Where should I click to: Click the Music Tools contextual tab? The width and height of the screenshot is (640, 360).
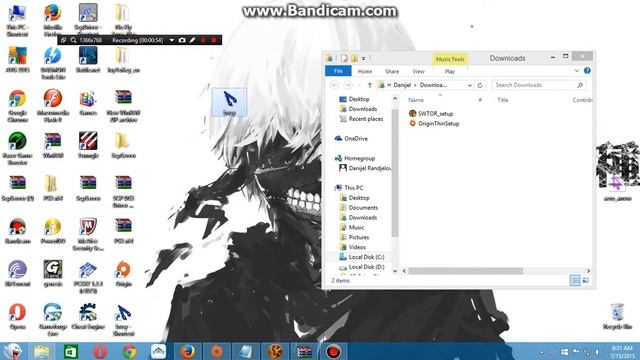click(x=450, y=59)
